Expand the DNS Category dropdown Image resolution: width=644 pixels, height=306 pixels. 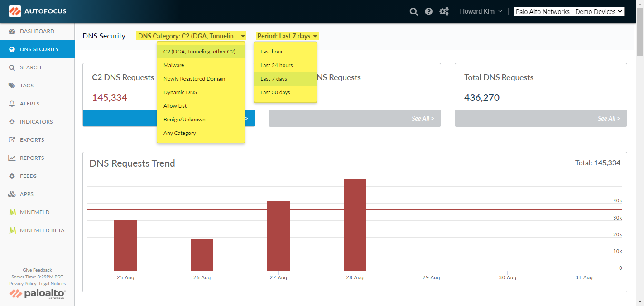192,36
